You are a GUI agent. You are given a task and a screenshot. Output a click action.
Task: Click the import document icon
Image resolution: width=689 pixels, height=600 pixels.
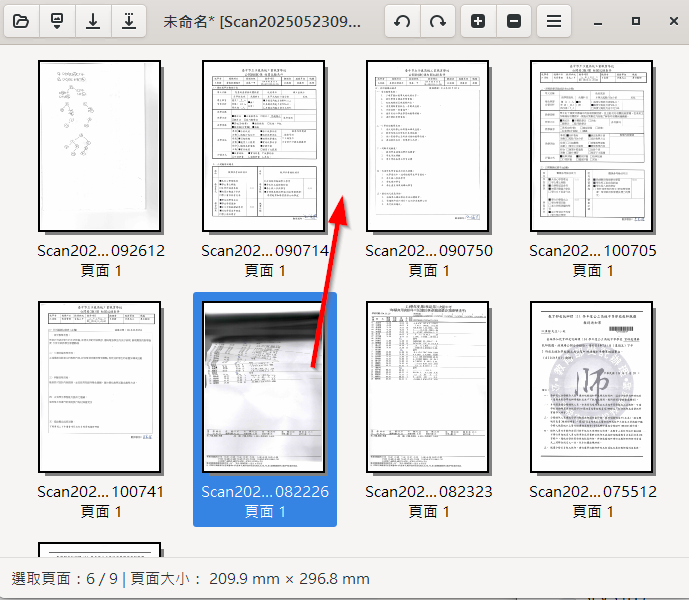58,21
